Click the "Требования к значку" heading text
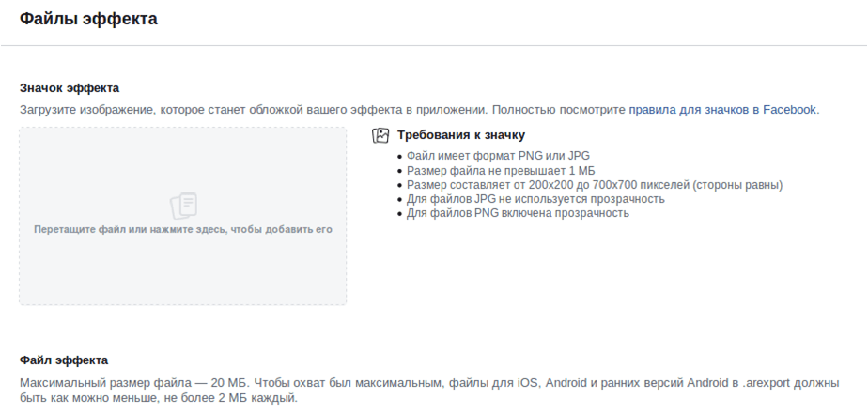Viewport: 868px width, 414px height. coord(461,135)
